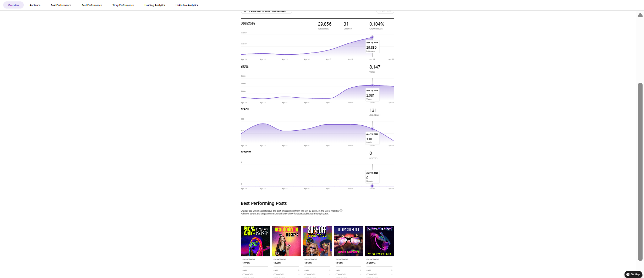The height and width of the screenshot is (278, 644).
Task: Click the Apr 19 data point on Reach chart
Action: (372, 129)
